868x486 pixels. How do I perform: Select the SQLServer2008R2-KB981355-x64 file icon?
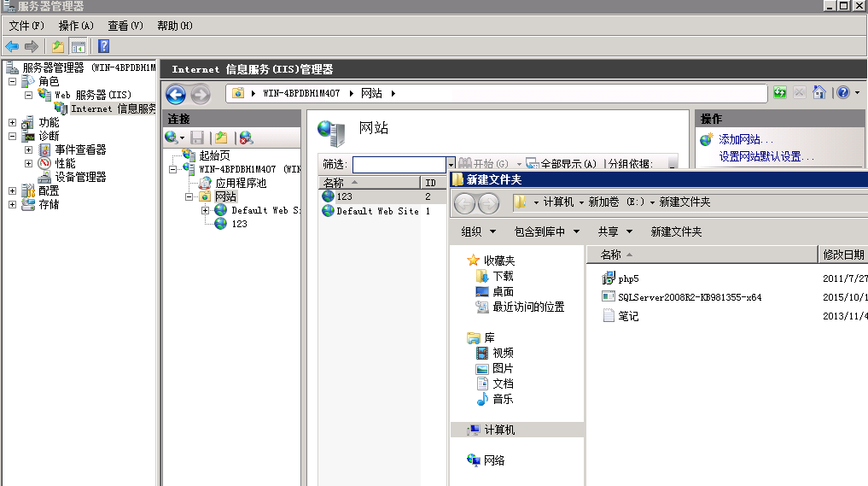tap(609, 296)
